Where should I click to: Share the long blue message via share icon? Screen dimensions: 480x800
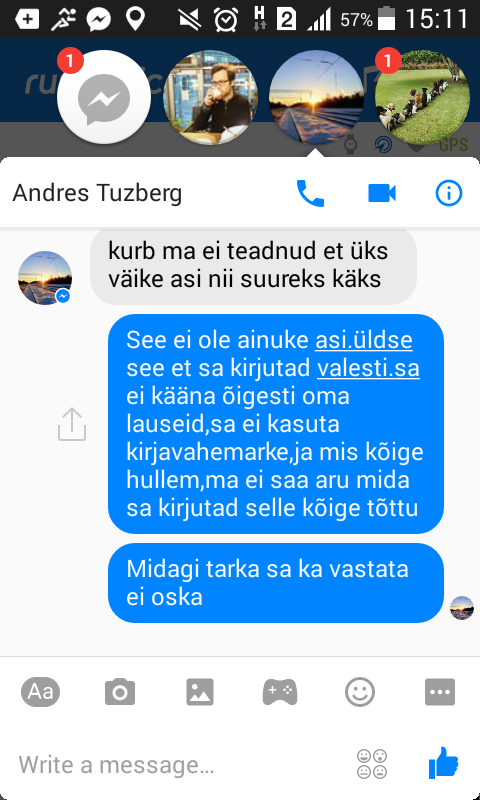(x=72, y=424)
